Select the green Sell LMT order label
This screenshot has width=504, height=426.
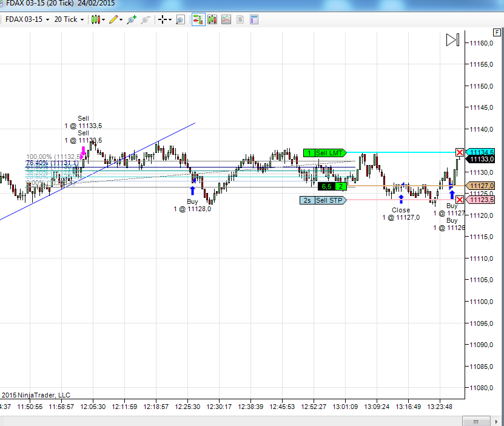pos(324,153)
